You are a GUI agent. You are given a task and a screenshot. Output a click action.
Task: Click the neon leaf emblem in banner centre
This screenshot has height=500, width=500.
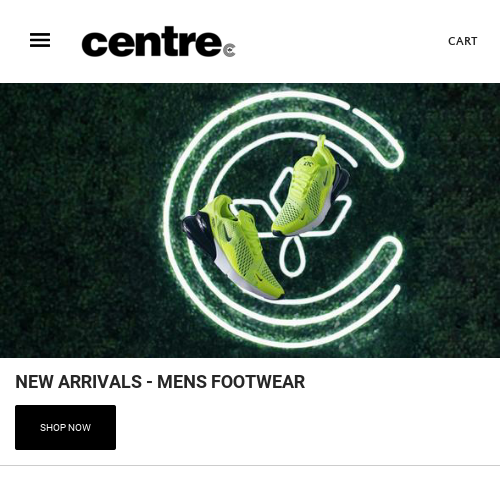point(293,220)
